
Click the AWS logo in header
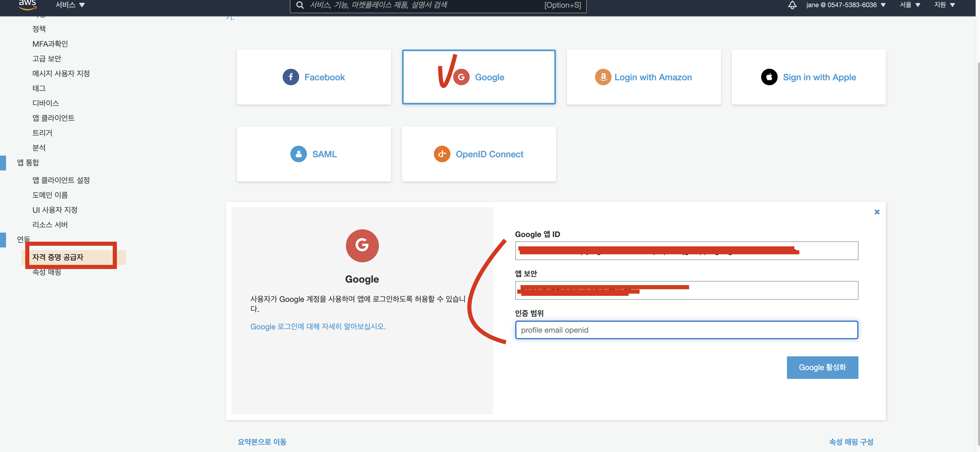(27, 5)
